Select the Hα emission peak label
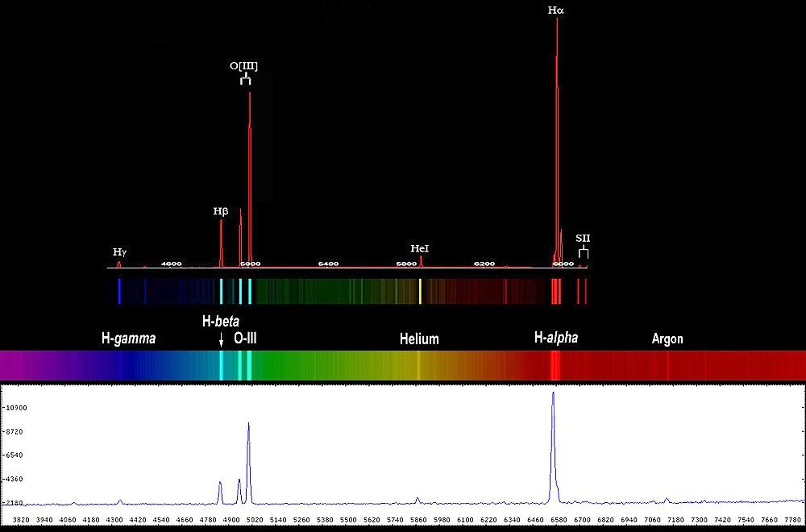The height and width of the screenshot is (532, 806). point(557,10)
